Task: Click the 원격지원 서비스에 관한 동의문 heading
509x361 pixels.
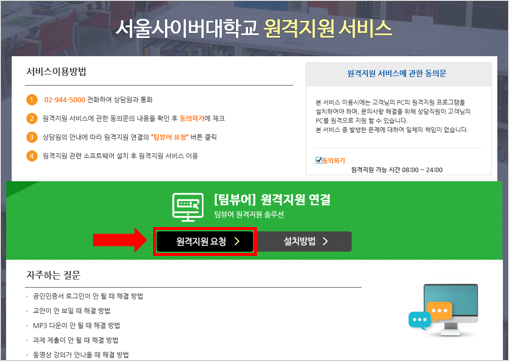Action: click(x=397, y=73)
